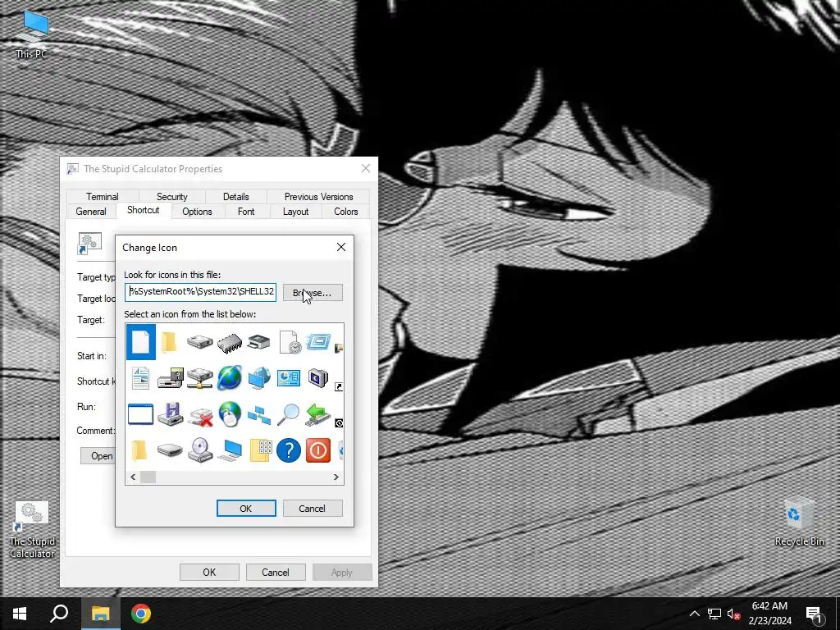Image resolution: width=840 pixels, height=630 pixels.
Task: Choose the text document with picture icon
Action: (140, 378)
